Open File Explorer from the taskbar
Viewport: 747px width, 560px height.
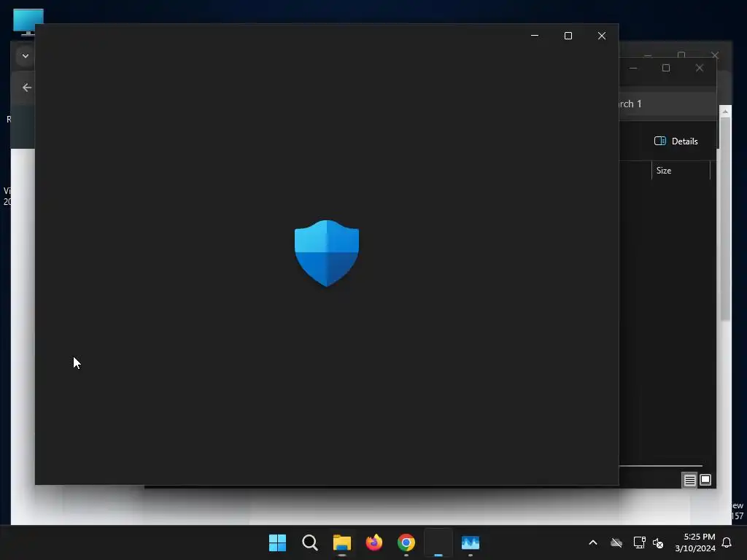point(341,542)
